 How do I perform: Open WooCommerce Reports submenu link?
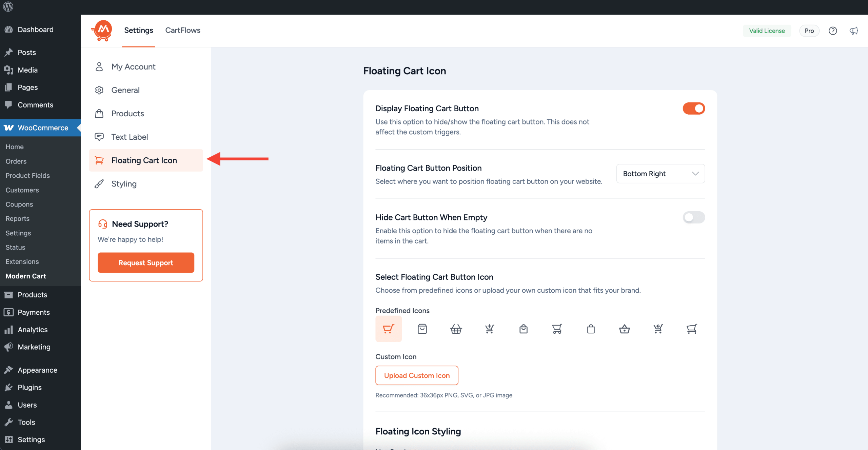17,218
